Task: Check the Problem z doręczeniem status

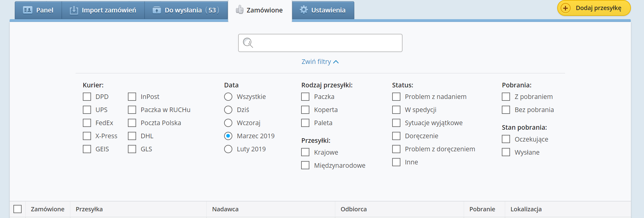Action: tap(396, 149)
